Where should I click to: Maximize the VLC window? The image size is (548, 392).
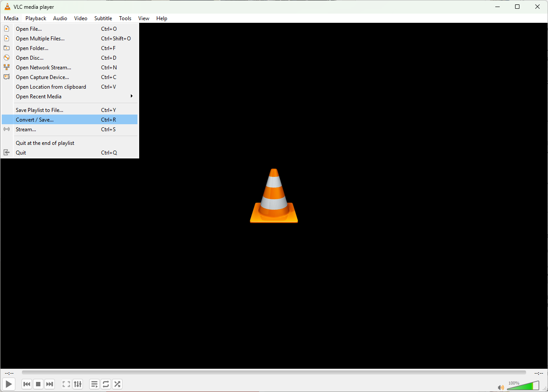[x=517, y=7]
